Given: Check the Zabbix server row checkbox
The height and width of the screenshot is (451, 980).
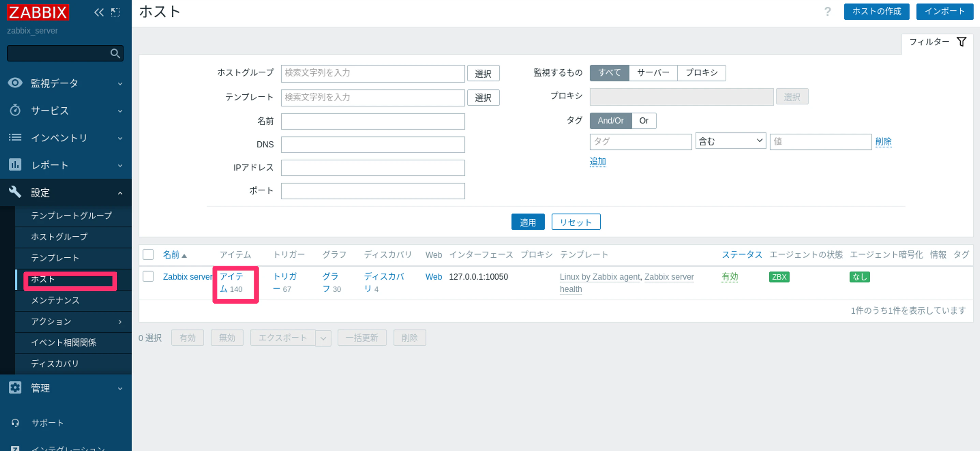Looking at the screenshot, I should [148, 276].
